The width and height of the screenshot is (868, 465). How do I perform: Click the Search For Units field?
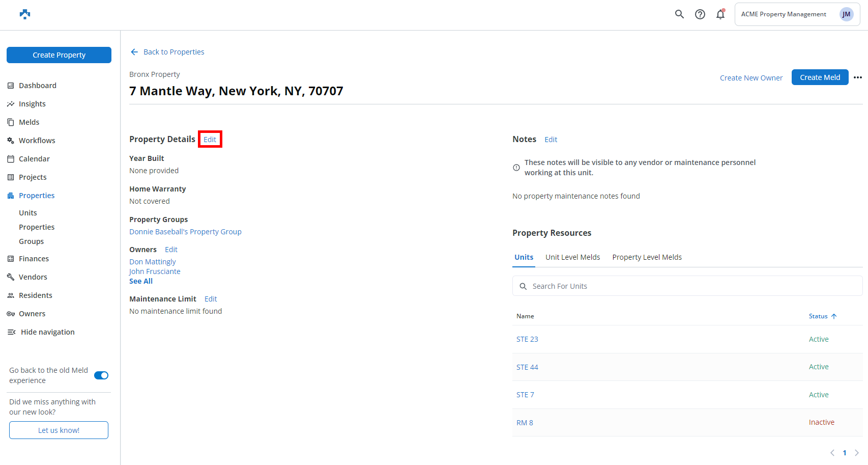(687, 286)
